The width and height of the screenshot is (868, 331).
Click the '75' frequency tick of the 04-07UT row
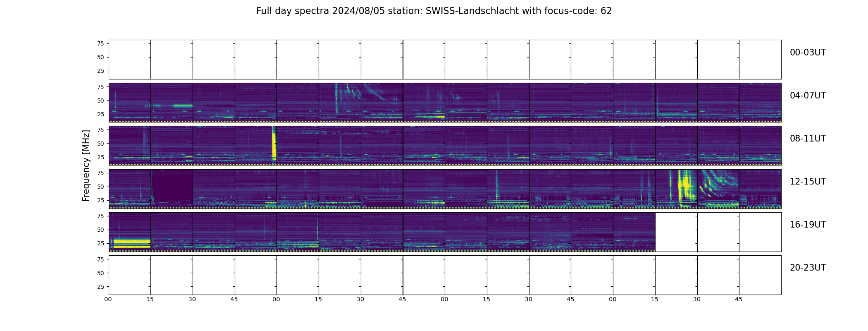coord(100,86)
